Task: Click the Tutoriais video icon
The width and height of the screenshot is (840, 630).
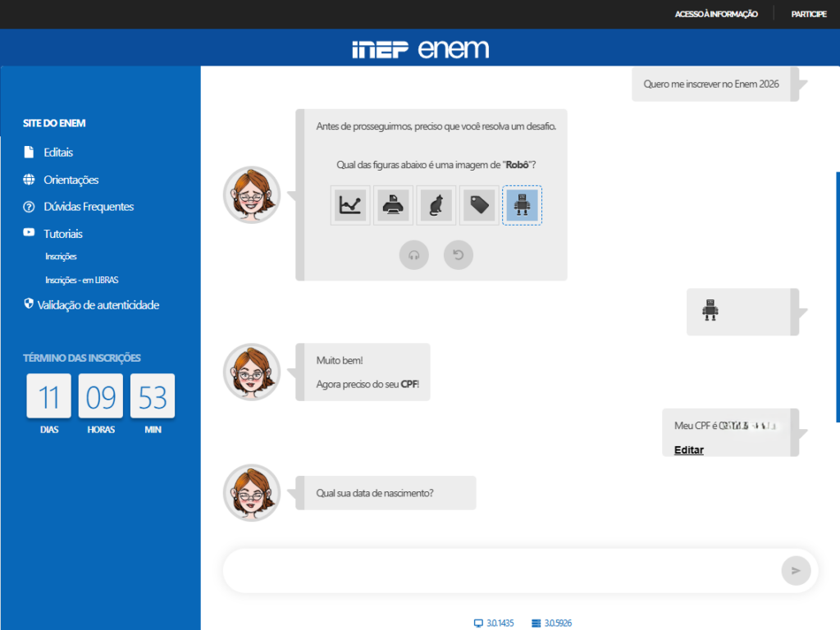Action: tap(29, 232)
